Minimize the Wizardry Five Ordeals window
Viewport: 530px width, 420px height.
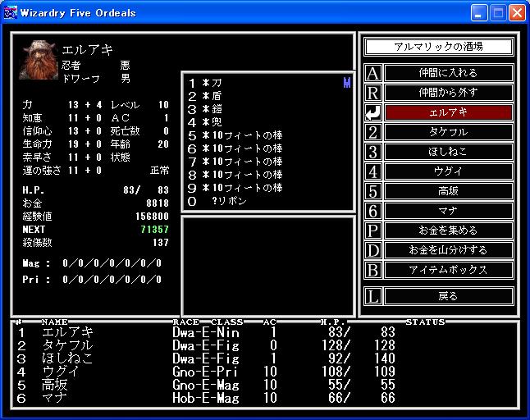pyautogui.click(x=479, y=13)
